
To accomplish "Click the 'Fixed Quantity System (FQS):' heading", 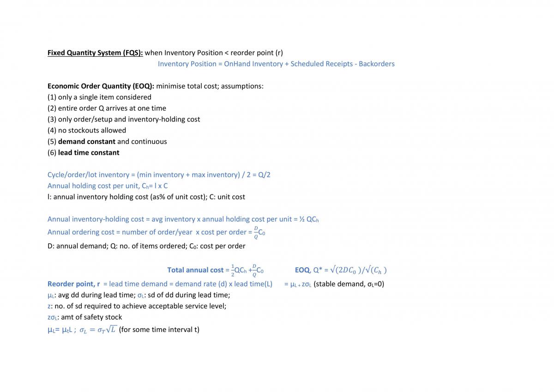I will point(95,53).
